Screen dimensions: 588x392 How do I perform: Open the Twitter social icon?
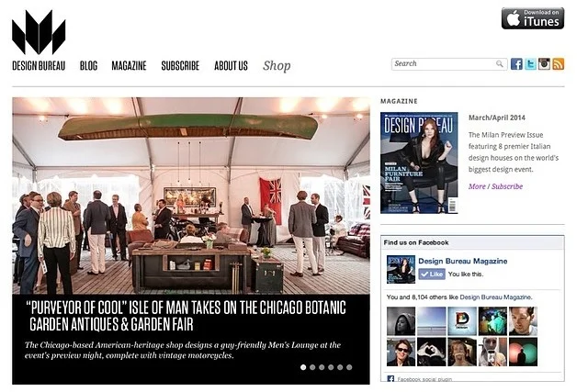[530, 64]
